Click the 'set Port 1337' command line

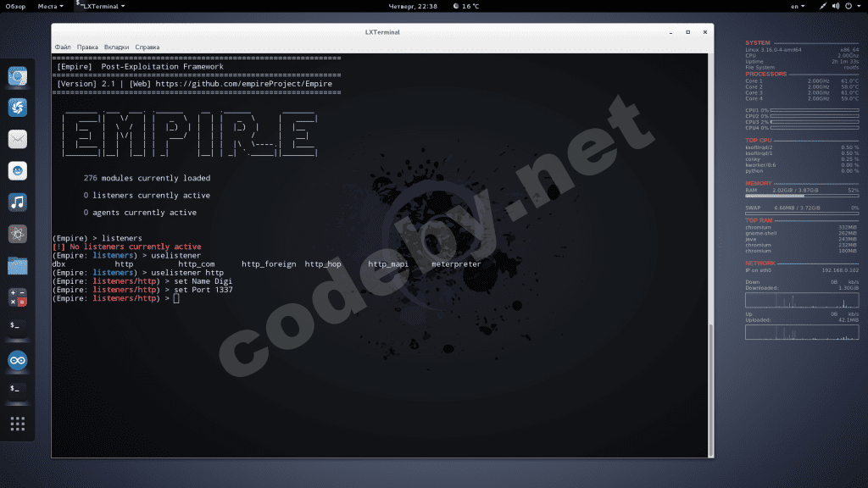click(x=203, y=290)
